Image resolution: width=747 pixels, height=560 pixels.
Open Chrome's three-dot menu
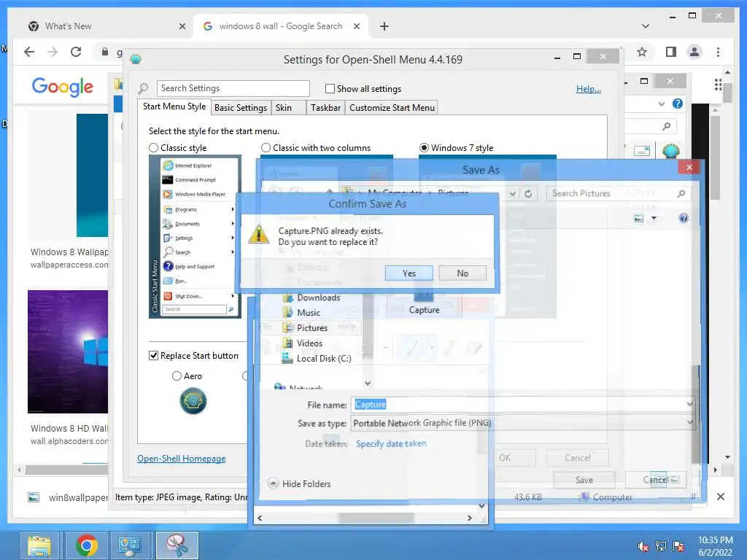pyautogui.click(x=718, y=52)
